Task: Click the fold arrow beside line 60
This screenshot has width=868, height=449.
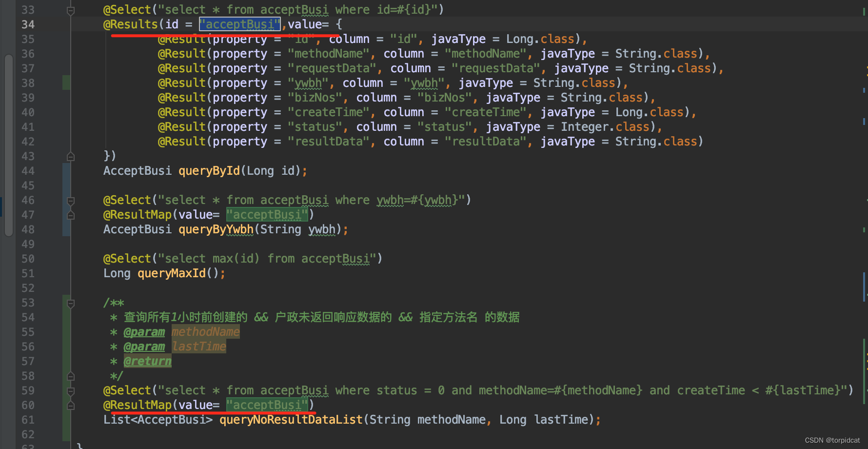Action: (71, 405)
